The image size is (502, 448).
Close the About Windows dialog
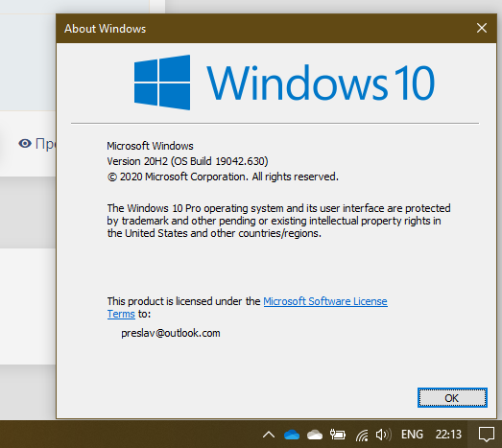[x=482, y=28]
